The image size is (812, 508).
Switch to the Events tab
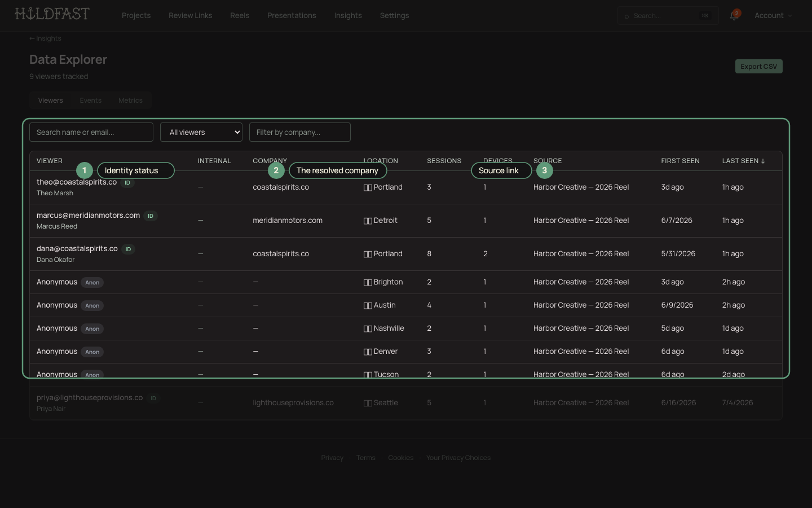pos(90,100)
